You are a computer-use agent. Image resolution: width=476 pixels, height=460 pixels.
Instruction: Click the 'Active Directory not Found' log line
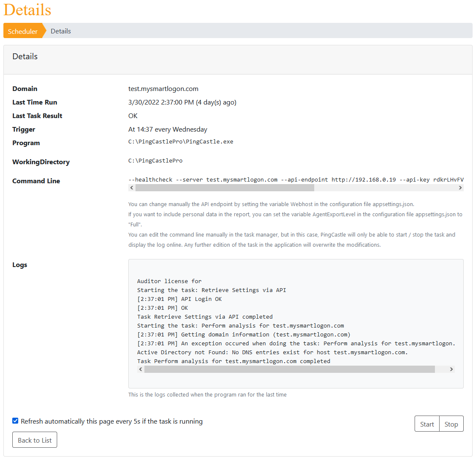coord(272,352)
